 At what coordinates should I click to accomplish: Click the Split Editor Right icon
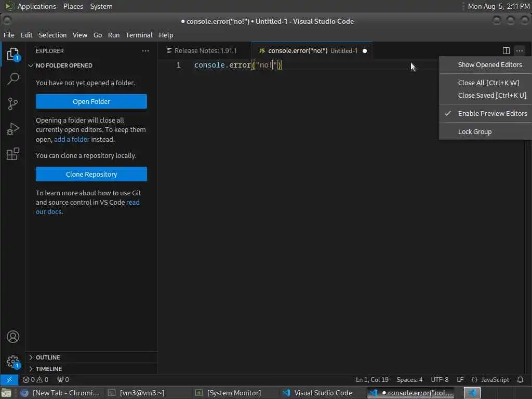[506, 51]
